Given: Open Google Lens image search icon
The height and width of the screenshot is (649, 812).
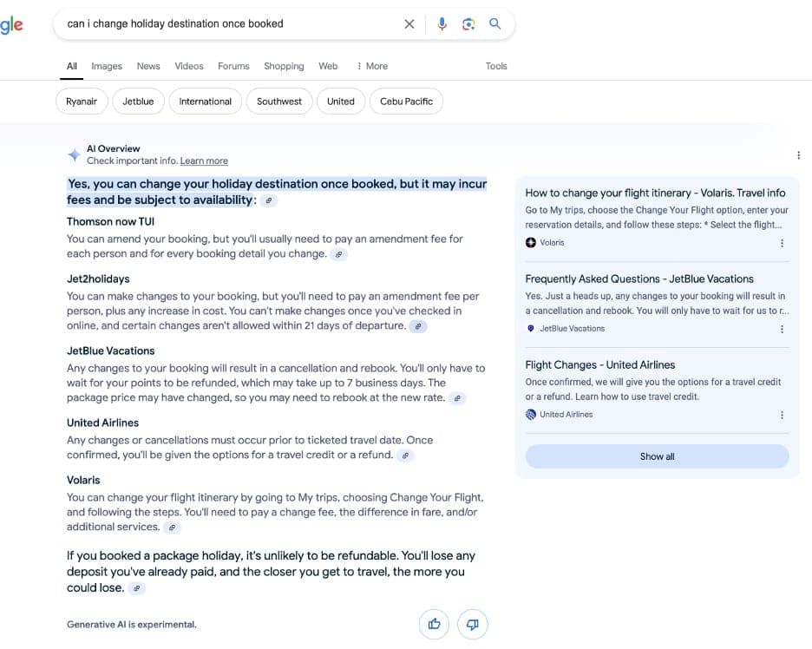Looking at the screenshot, I should coord(468,23).
